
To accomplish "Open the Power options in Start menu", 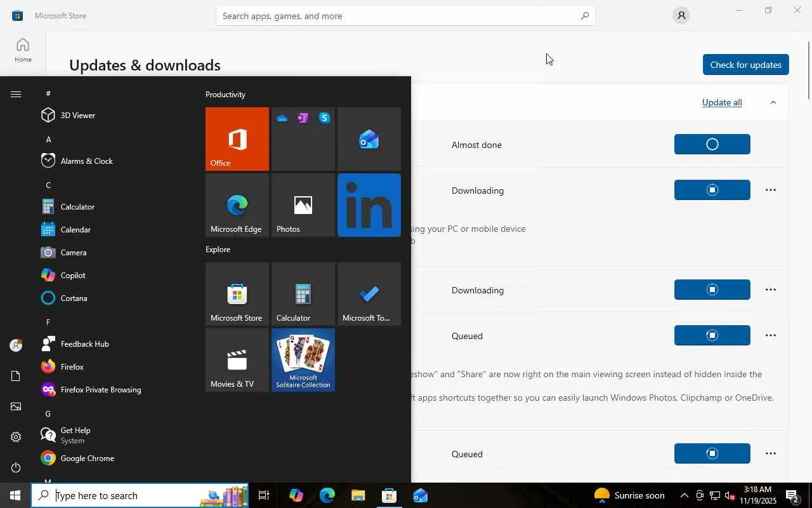I will [16, 467].
